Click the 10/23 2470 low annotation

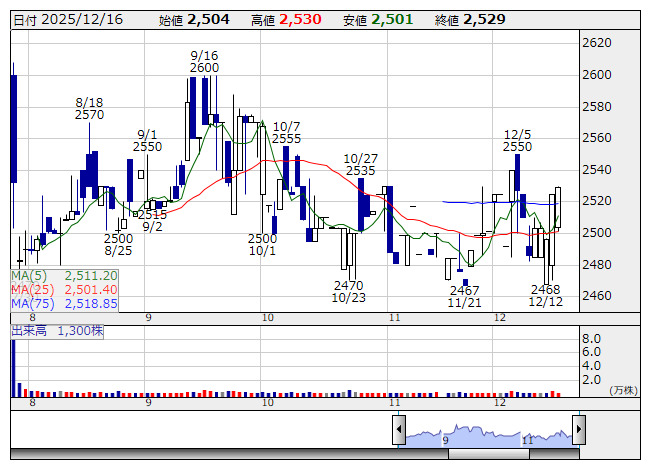pyautogui.click(x=349, y=291)
